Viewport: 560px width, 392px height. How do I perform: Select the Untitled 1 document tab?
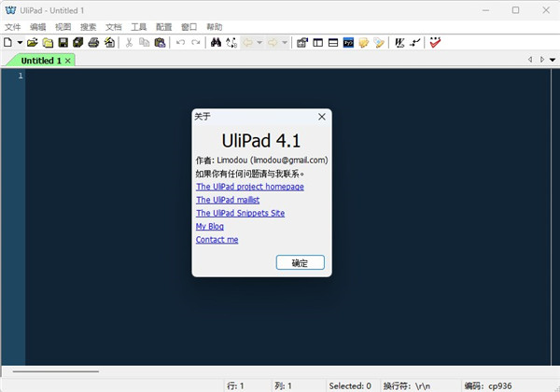pyautogui.click(x=41, y=60)
